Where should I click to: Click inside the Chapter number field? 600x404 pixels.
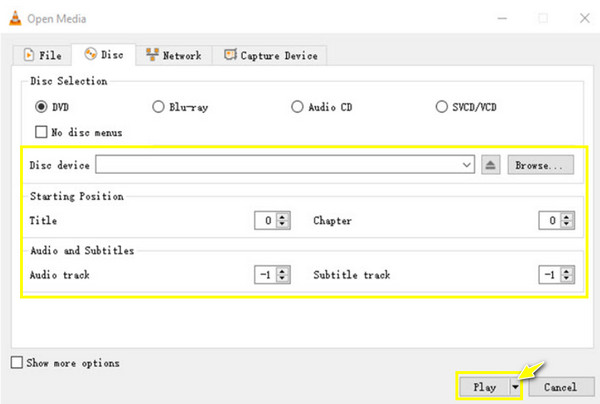tap(550, 220)
